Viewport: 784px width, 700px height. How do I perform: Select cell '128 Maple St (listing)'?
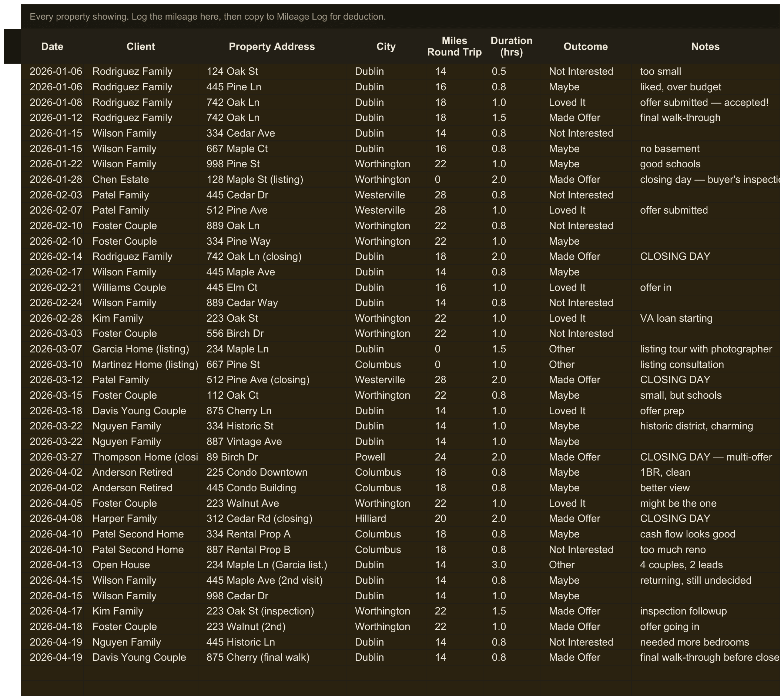[272, 180]
